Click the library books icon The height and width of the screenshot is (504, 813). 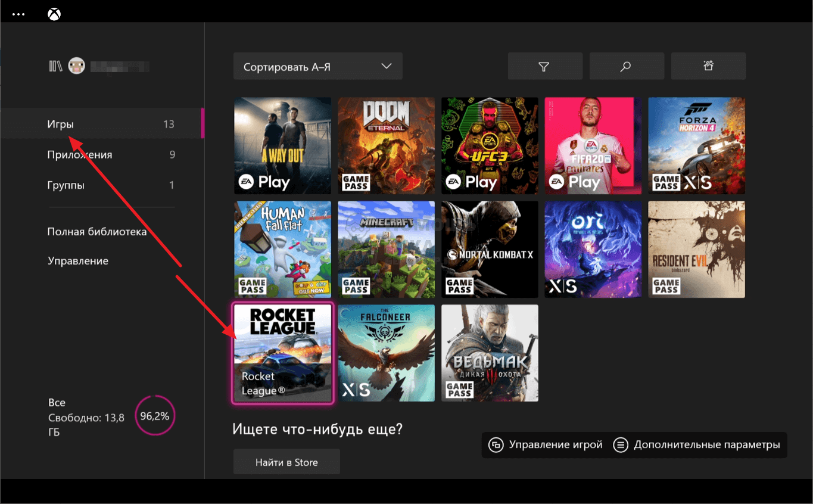pyautogui.click(x=56, y=66)
